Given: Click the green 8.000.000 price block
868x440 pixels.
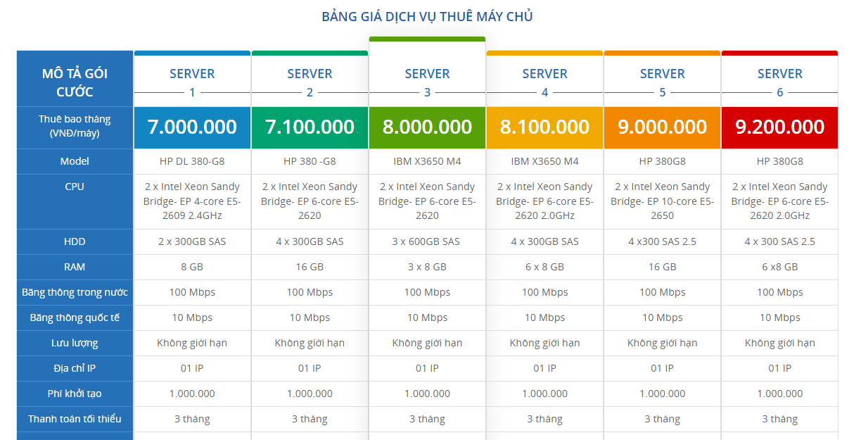Looking at the screenshot, I should [427, 127].
